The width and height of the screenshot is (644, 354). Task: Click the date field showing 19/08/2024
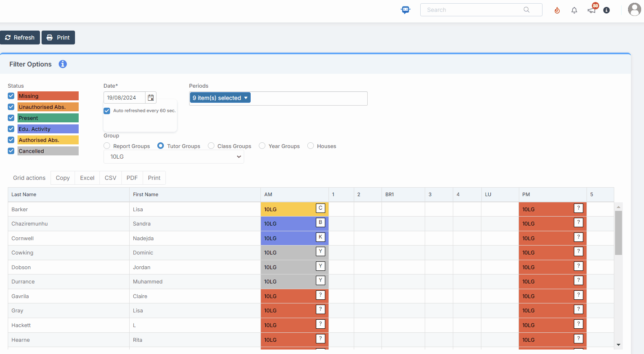click(124, 97)
